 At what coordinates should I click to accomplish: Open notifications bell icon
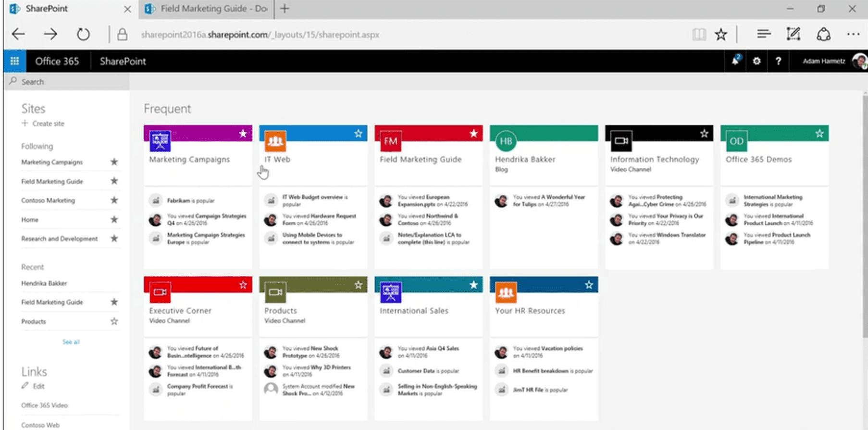pyautogui.click(x=735, y=61)
